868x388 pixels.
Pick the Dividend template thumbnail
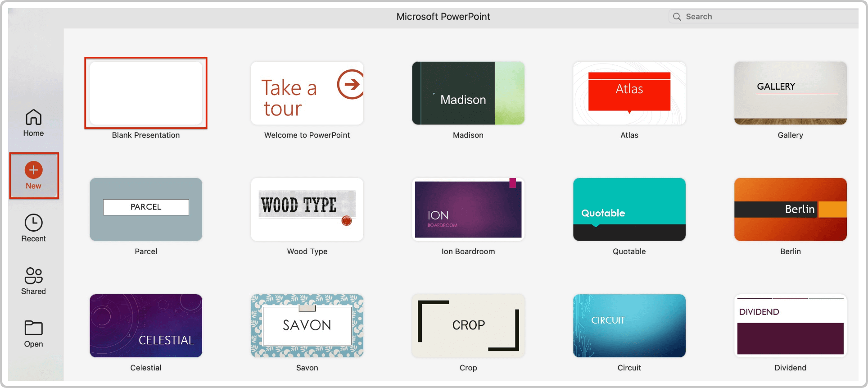791,325
